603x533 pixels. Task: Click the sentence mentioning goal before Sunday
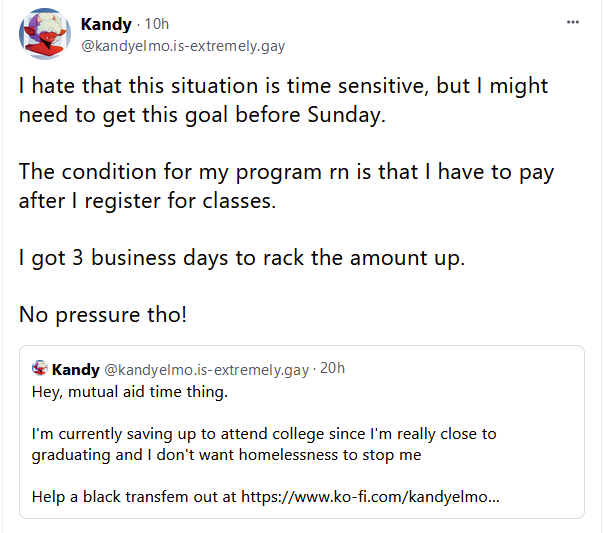click(x=202, y=115)
